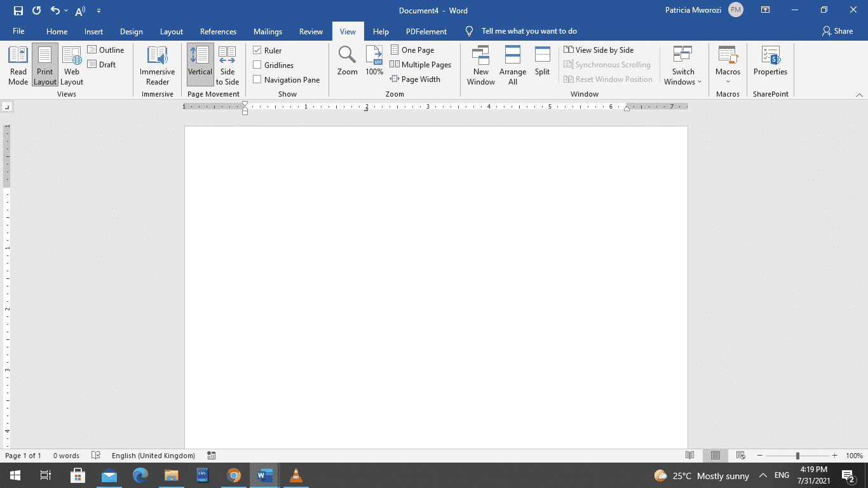The width and height of the screenshot is (868, 488).
Task: Show the Navigation Pane
Action: coord(257,79)
